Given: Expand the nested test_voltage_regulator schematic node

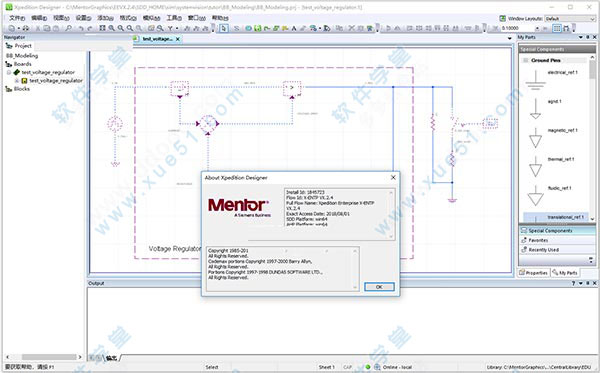Looking at the screenshot, I should tap(17, 80).
